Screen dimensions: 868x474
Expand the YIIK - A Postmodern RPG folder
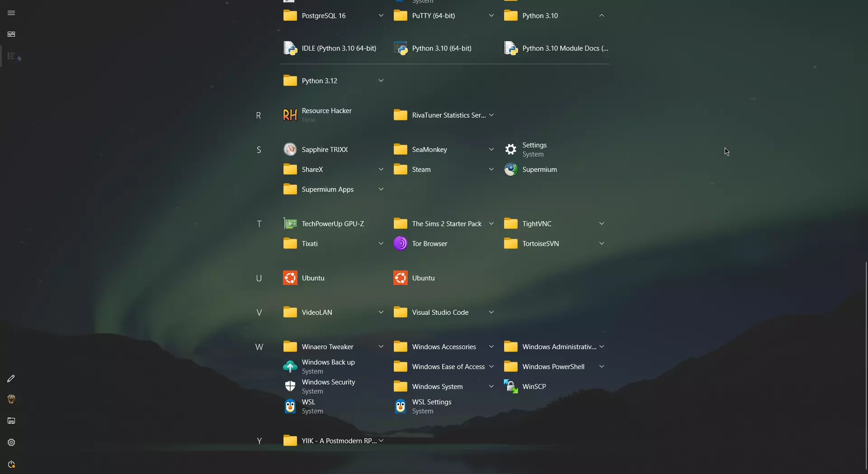tap(334, 441)
